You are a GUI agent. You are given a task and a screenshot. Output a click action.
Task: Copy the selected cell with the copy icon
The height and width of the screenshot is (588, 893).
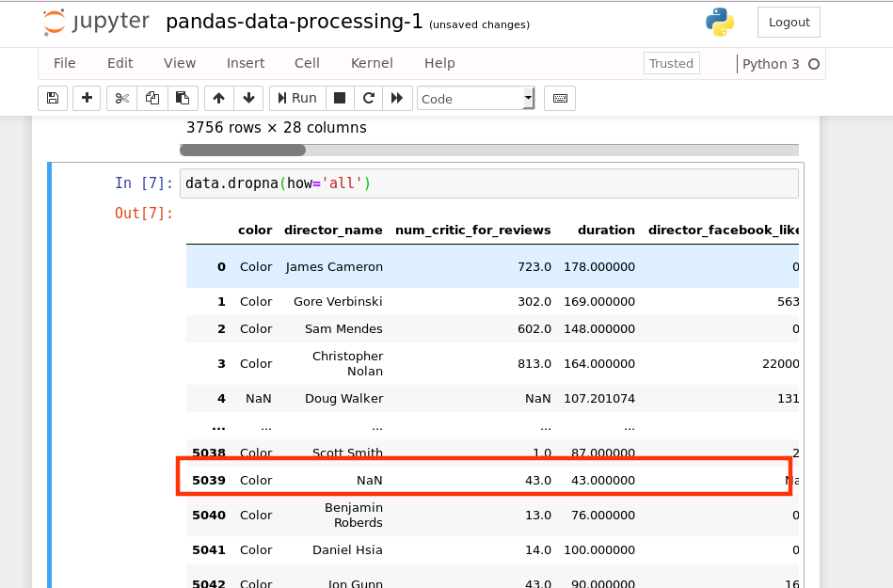click(x=151, y=98)
